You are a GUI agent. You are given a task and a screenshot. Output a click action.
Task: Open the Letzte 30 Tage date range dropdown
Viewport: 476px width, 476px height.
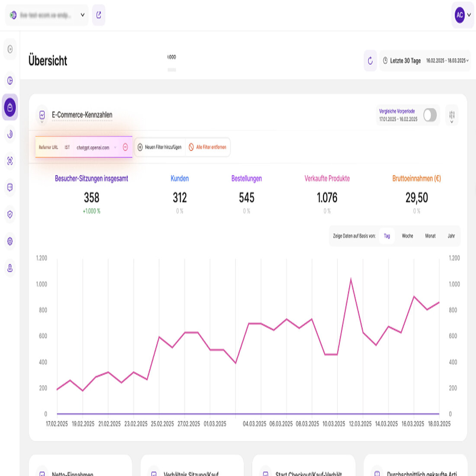tap(424, 61)
